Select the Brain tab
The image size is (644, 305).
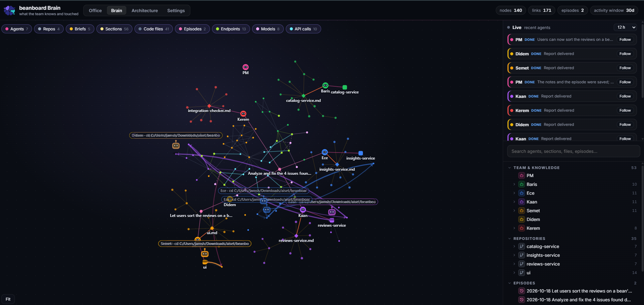[x=117, y=10]
